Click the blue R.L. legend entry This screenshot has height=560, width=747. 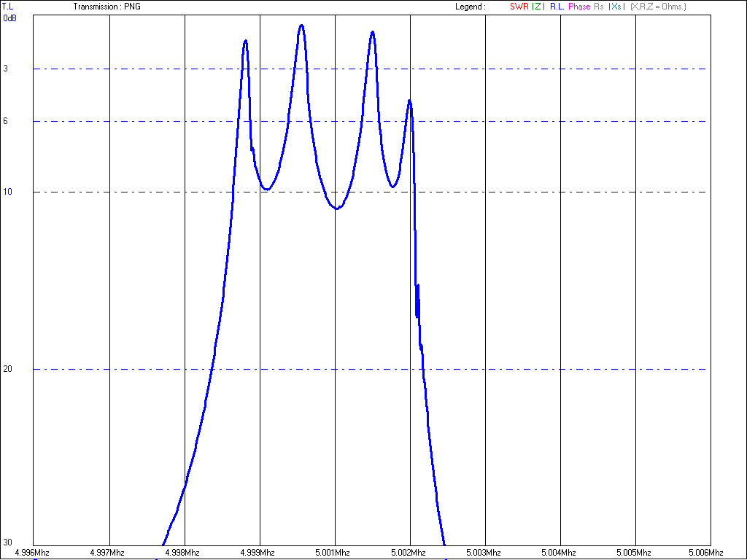(x=556, y=7)
